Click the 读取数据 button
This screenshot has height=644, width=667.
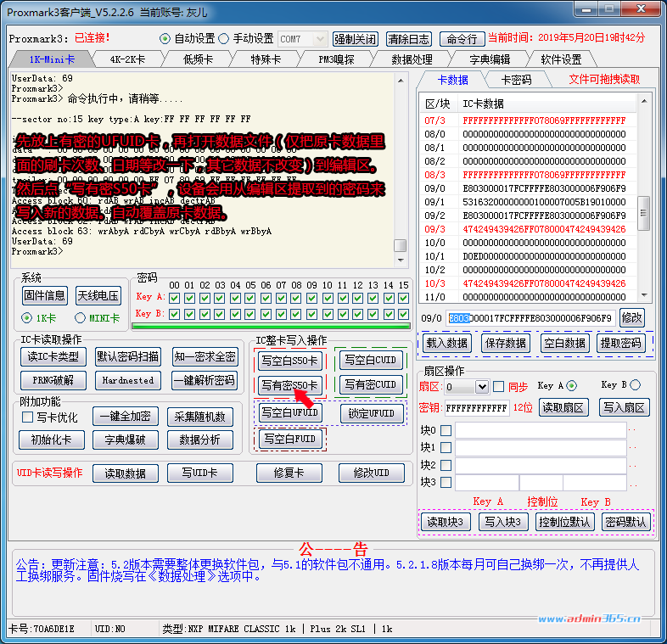point(126,473)
